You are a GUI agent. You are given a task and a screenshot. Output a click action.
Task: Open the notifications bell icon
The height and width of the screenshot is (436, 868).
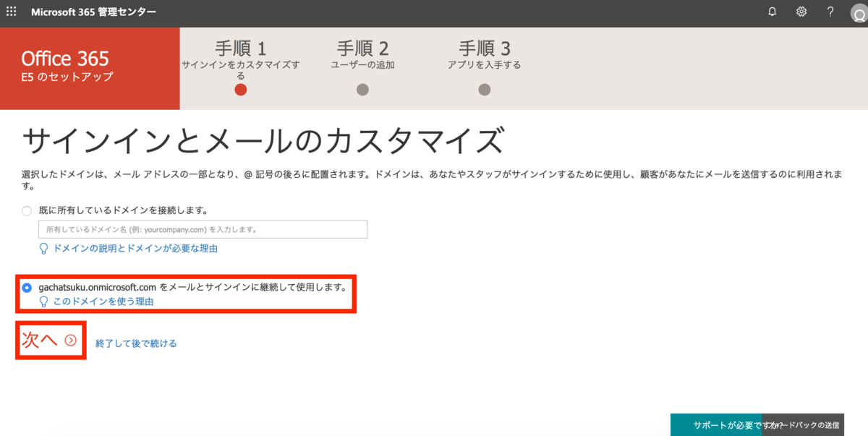point(773,12)
